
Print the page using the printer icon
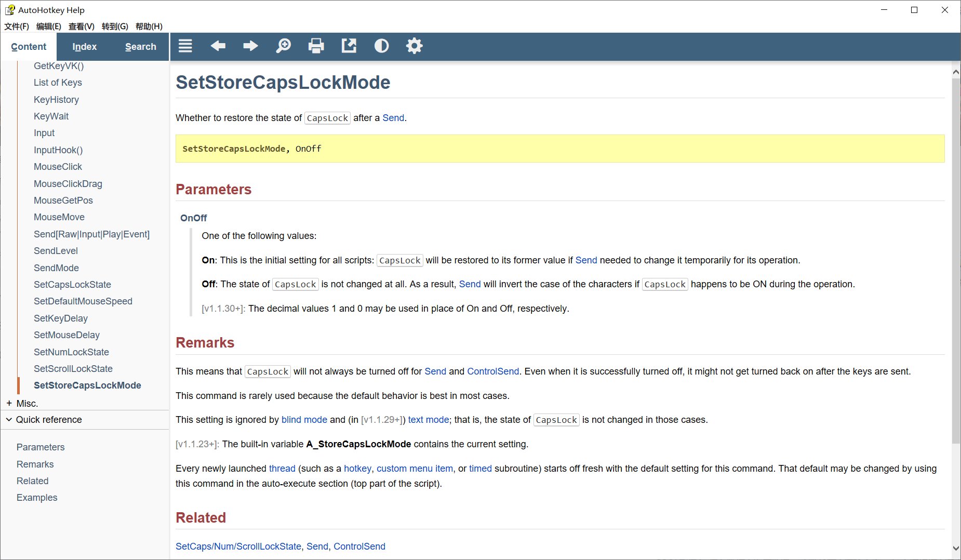316,46
